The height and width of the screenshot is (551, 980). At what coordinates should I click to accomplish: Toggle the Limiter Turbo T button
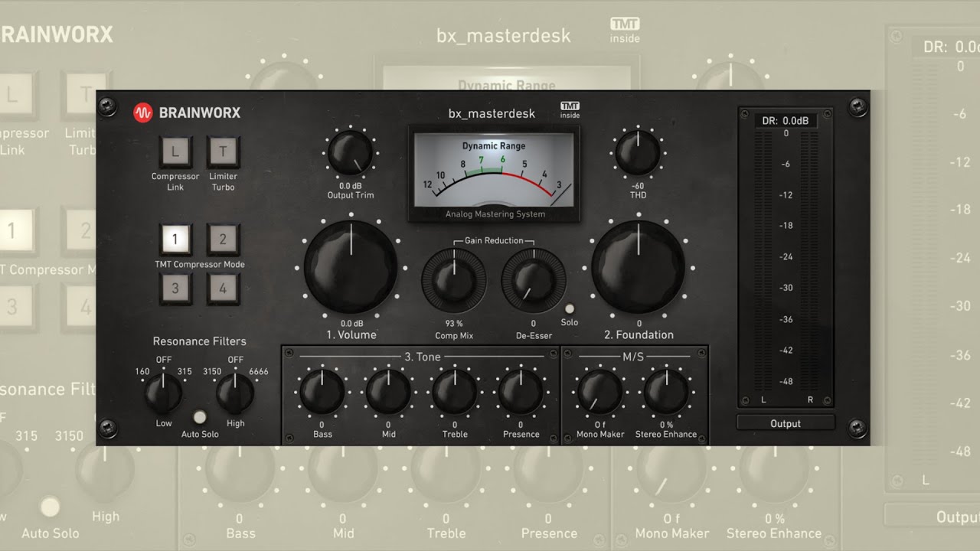click(223, 152)
